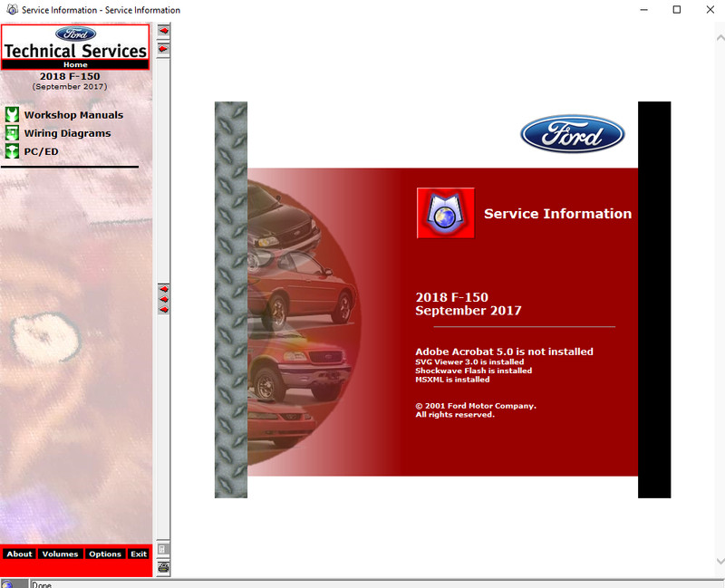Click the PC/ED green icon
The image size is (725, 588).
point(12,151)
